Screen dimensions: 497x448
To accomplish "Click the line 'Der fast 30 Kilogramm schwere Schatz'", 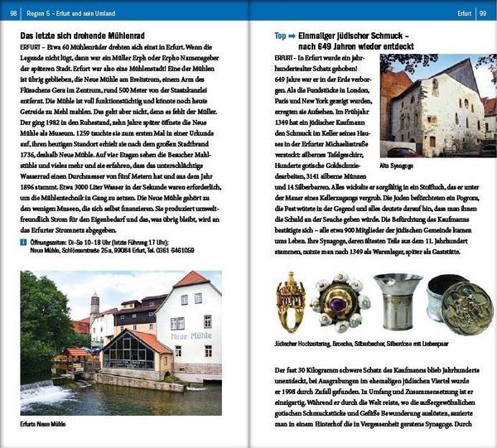I will [x=377, y=370].
